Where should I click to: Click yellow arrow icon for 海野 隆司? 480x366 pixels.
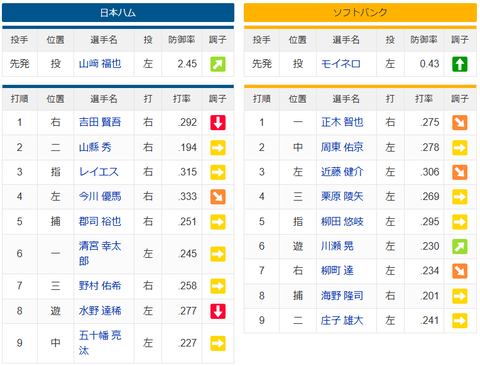click(x=460, y=296)
